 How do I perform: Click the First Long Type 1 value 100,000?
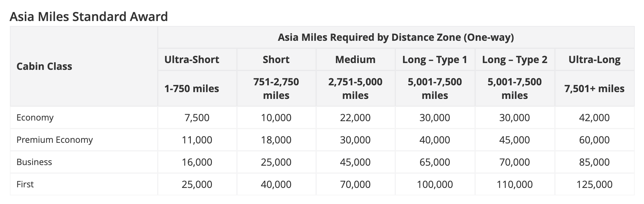pos(435,184)
